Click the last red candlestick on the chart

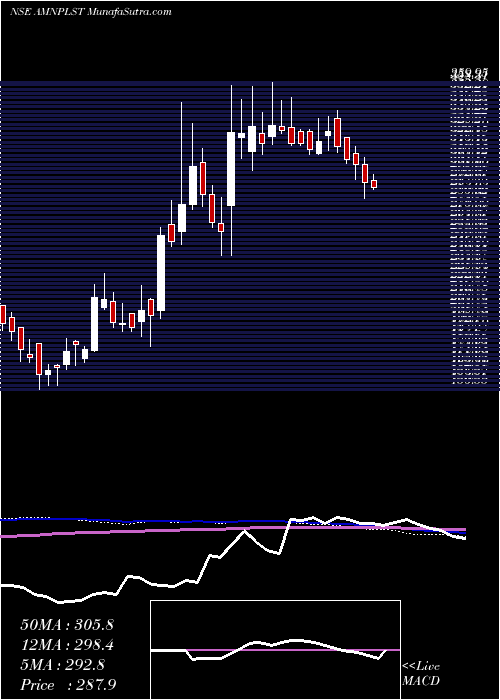374,184
